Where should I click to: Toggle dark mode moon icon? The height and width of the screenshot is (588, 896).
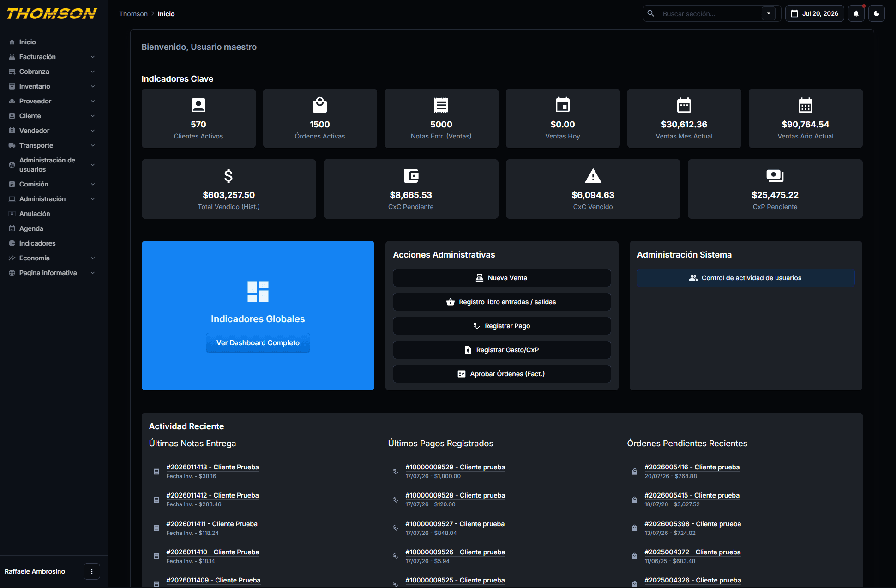(x=876, y=13)
